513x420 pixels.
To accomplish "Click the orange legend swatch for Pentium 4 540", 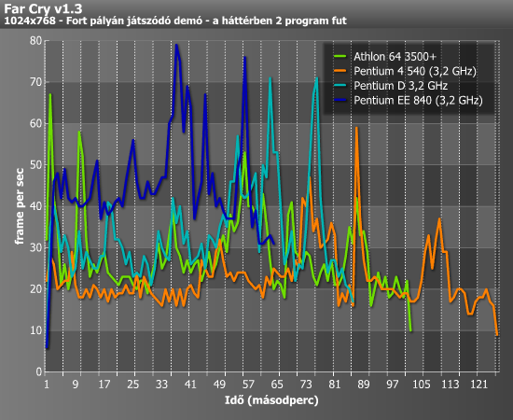I will (340, 71).
